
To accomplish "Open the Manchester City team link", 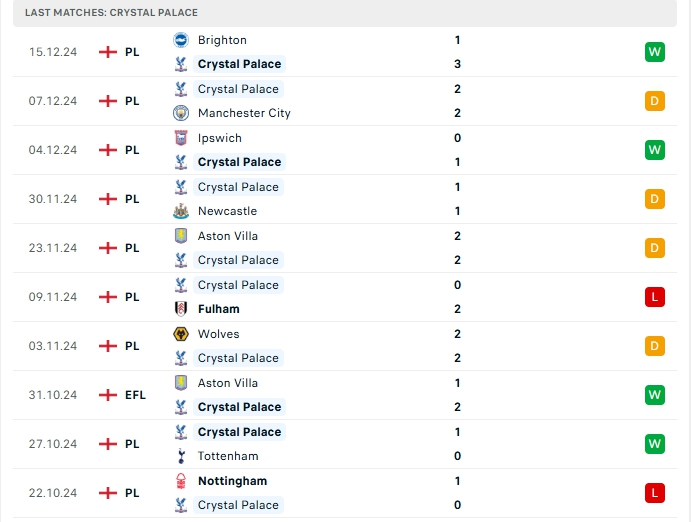I will [x=244, y=113].
